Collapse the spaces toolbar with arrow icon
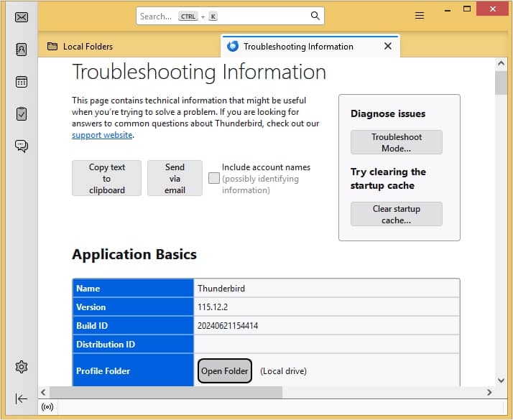 pyautogui.click(x=22, y=398)
